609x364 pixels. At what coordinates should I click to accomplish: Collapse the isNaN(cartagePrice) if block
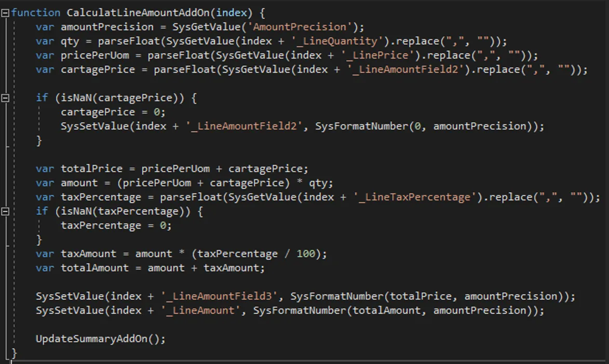coord(5,98)
